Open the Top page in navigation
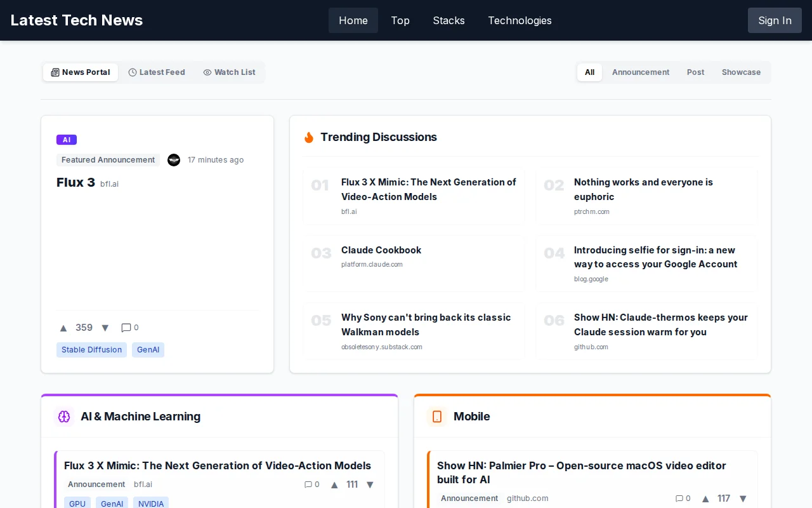The image size is (812, 508). (400, 20)
